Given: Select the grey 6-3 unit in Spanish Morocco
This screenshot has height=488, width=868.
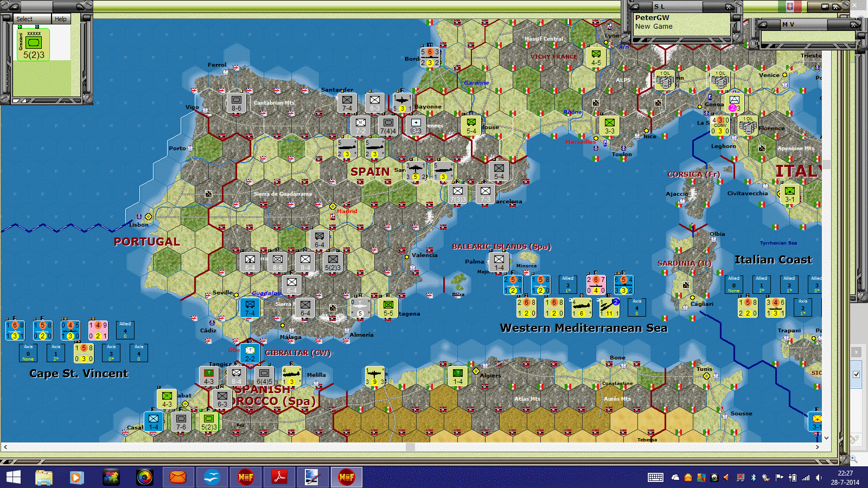Looking at the screenshot, I should [x=222, y=399].
